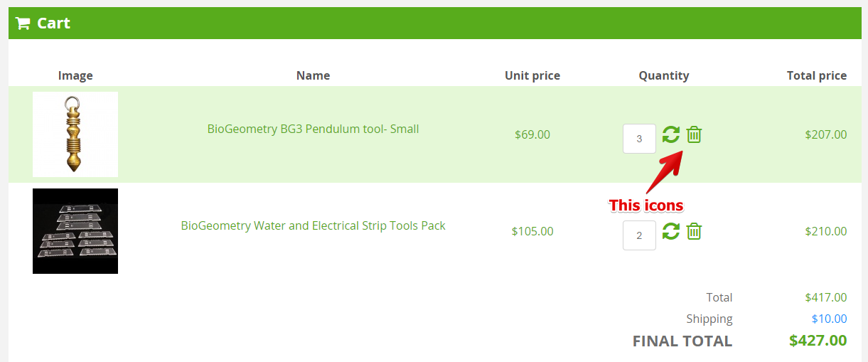Click the pendulum quantity field showing 3

(x=639, y=139)
